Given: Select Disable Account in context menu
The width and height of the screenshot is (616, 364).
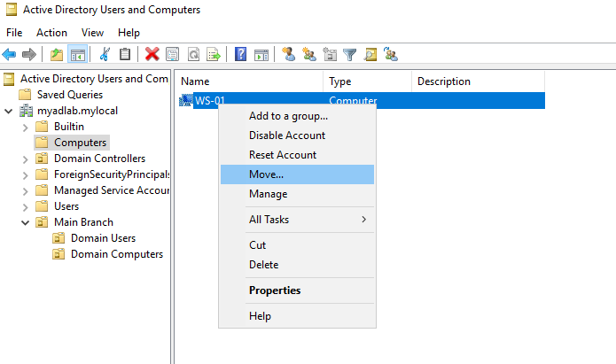Looking at the screenshot, I should click(286, 136).
